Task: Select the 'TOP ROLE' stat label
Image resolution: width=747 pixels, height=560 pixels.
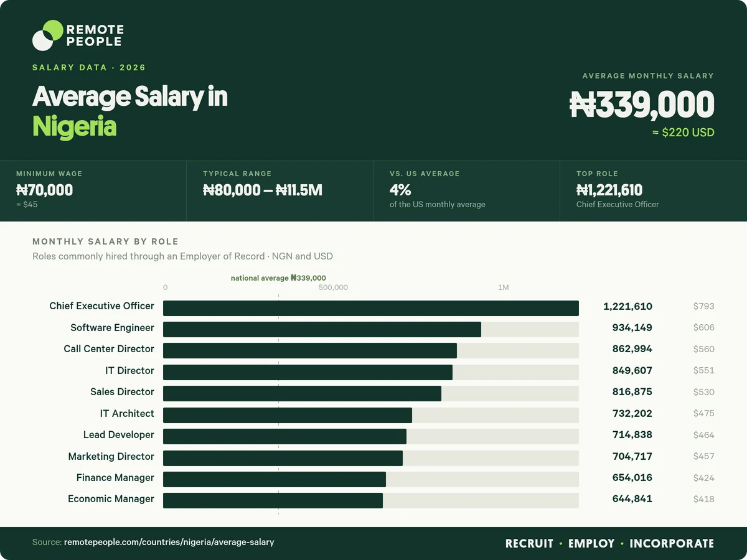Action: coord(597,174)
